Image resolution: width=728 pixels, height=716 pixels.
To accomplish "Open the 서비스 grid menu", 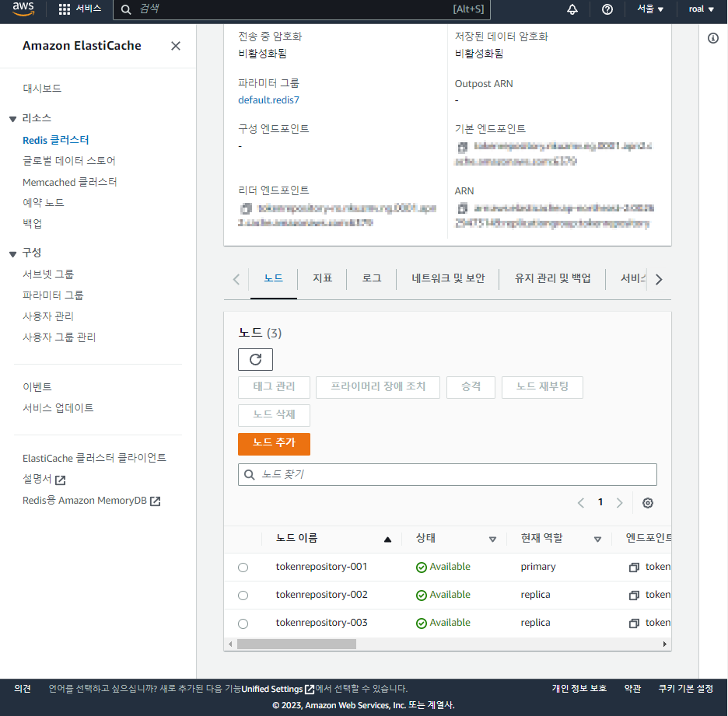I will pos(80,9).
